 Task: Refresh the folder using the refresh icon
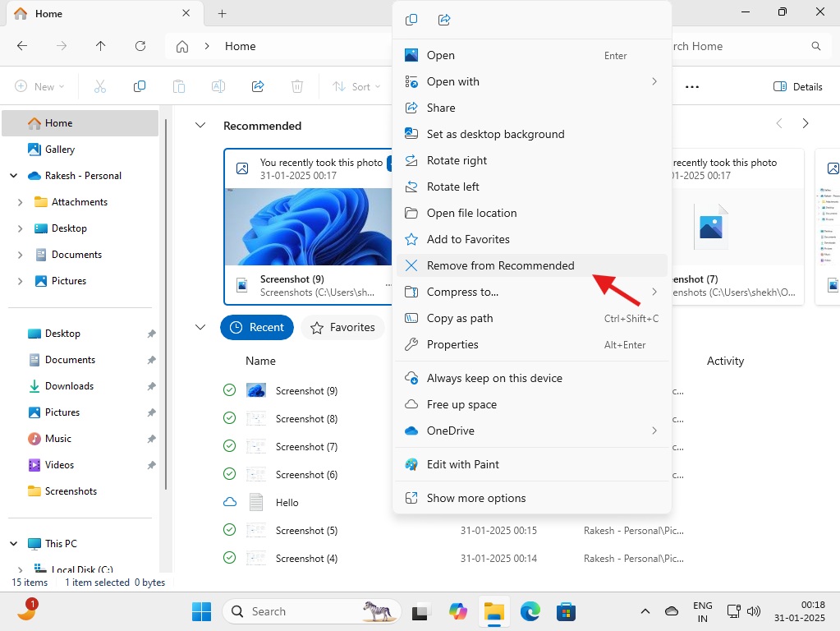click(140, 46)
